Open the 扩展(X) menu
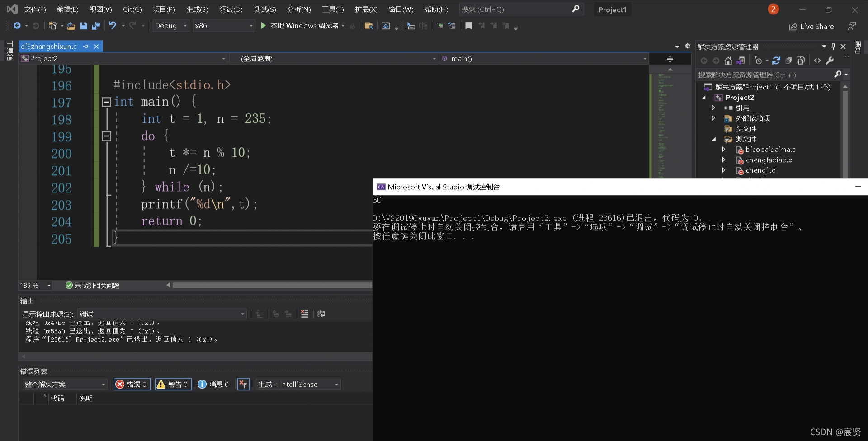Image resolution: width=868 pixels, height=441 pixels. coord(366,9)
